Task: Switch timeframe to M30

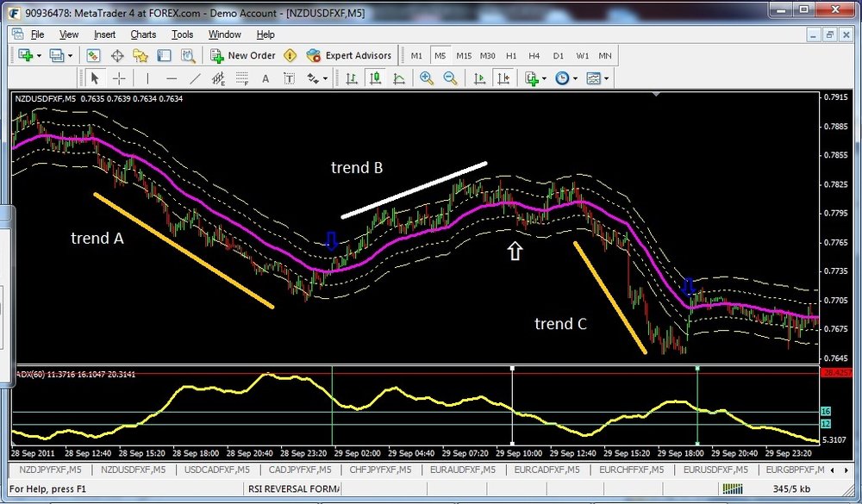Action: coord(487,55)
